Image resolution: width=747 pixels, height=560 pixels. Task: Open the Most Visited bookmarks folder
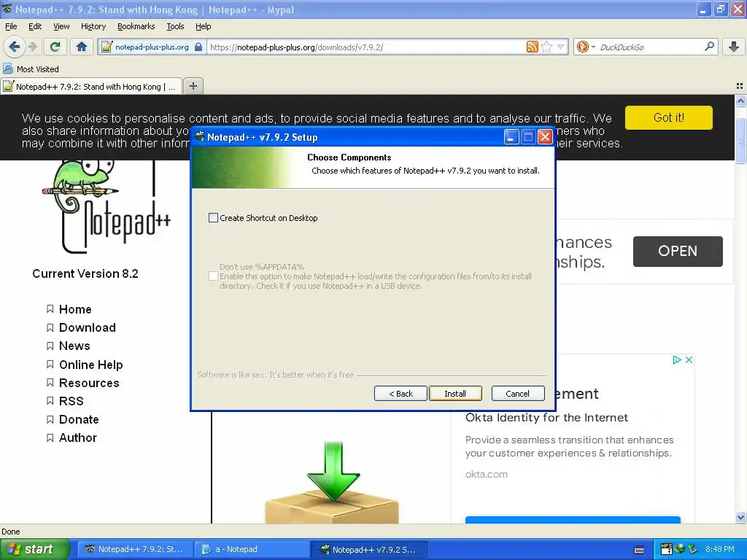[31, 69]
